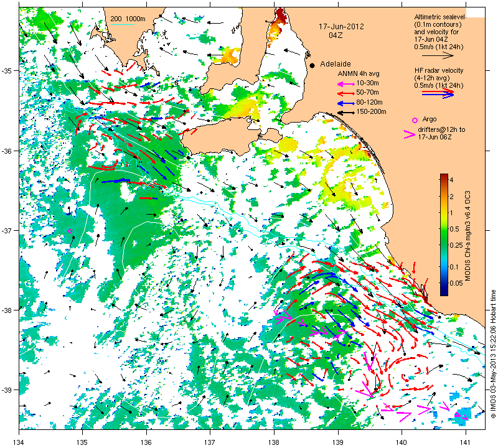This screenshot has height=448, width=498.
Task: Click the longitude axis label '136'
Action: pyautogui.click(x=146, y=442)
